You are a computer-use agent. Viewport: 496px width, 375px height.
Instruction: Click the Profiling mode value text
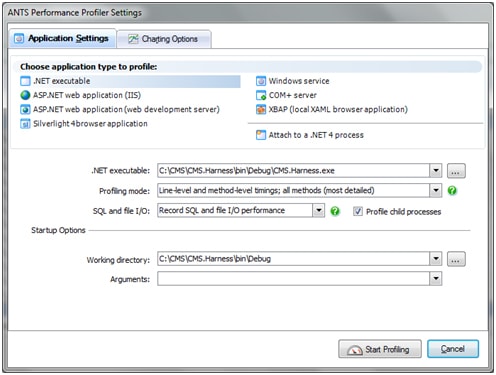click(266, 191)
